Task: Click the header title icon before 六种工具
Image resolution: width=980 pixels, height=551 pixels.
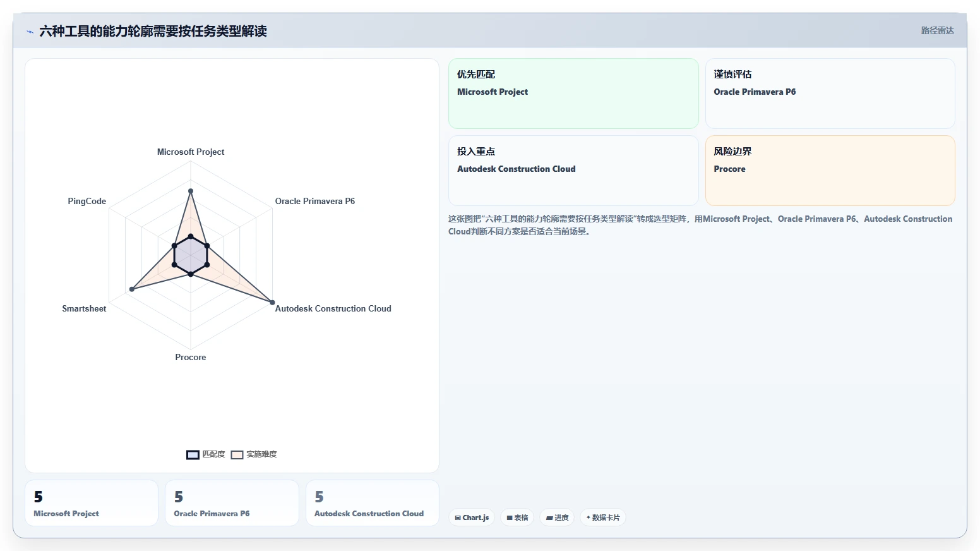Action: pyautogui.click(x=30, y=32)
